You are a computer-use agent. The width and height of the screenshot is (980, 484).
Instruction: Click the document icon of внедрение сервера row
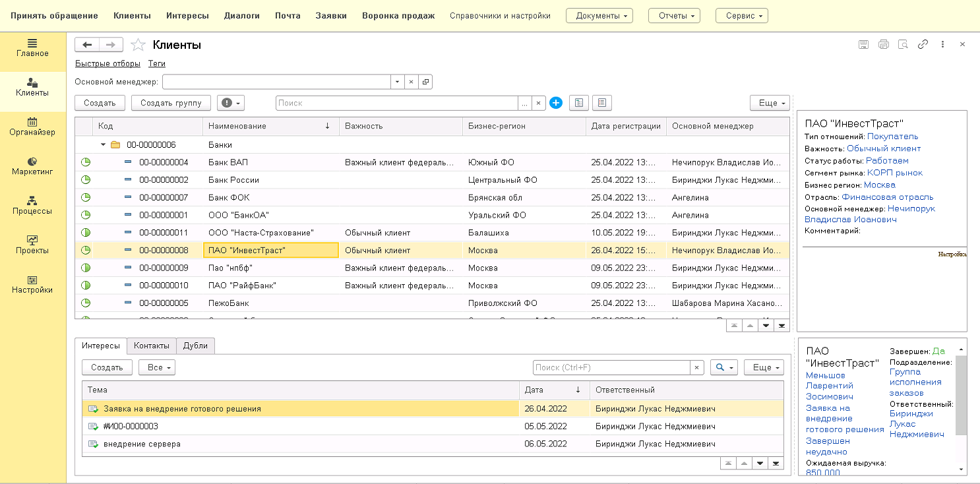93,444
